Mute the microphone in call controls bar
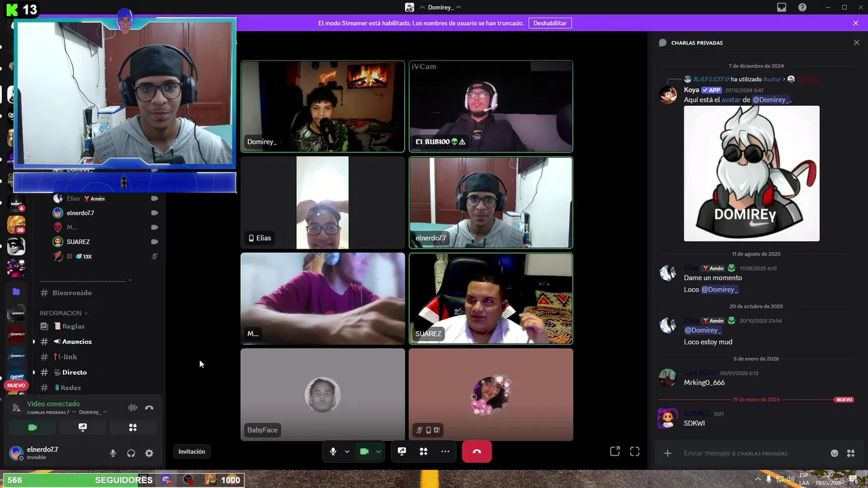Image resolution: width=868 pixels, height=488 pixels. (x=333, y=451)
